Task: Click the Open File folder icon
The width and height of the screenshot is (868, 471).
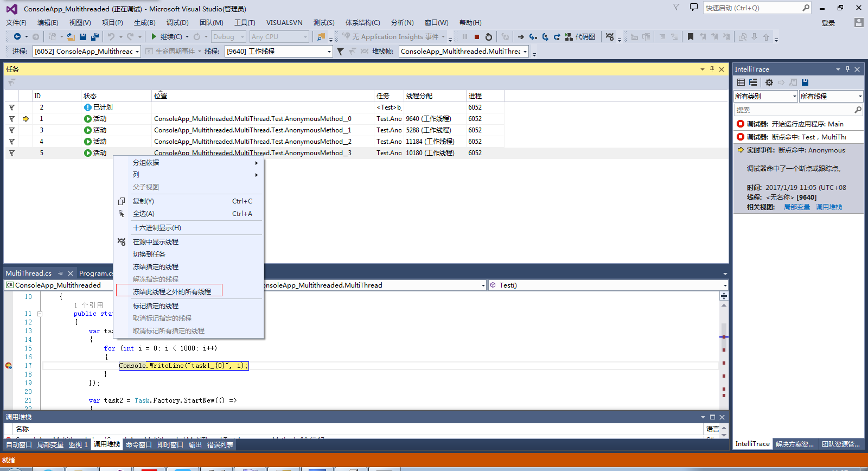Action: point(71,36)
